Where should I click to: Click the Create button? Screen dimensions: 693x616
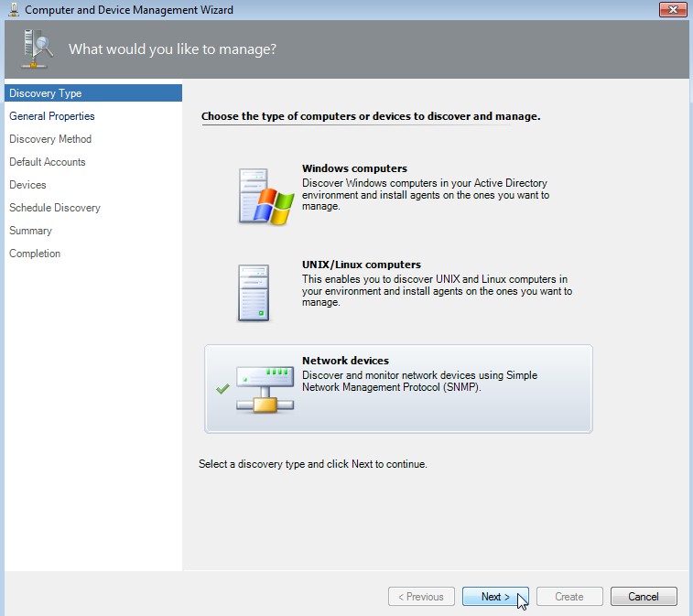[x=569, y=597]
